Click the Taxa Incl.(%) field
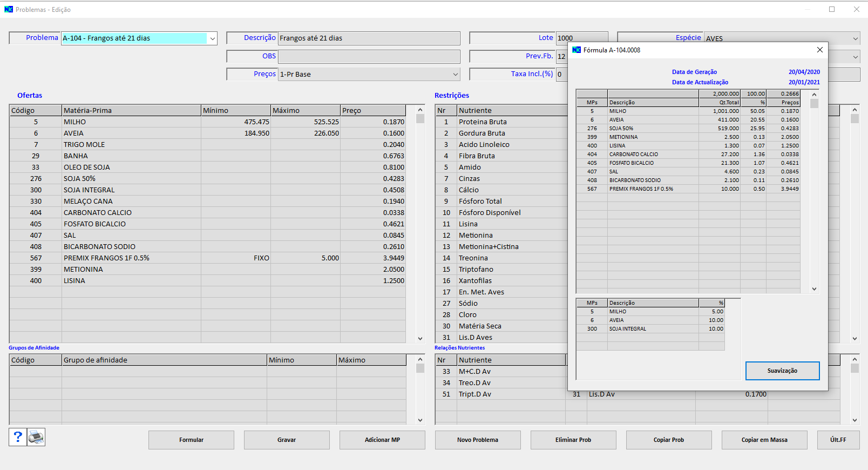 pyautogui.click(x=562, y=75)
